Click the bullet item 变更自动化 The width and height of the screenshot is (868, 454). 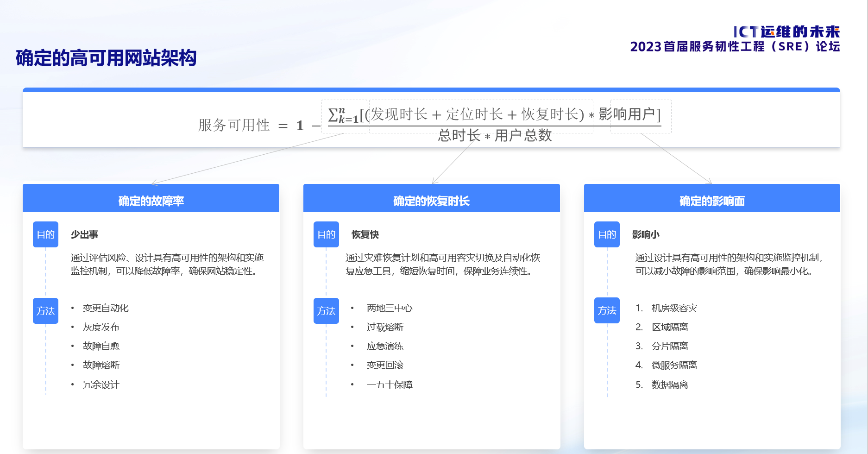point(106,308)
